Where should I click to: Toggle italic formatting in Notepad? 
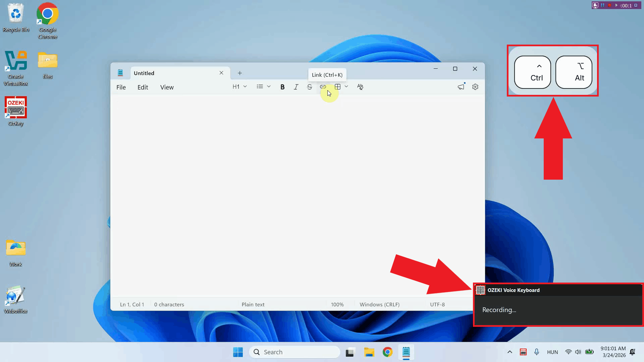click(296, 87)
